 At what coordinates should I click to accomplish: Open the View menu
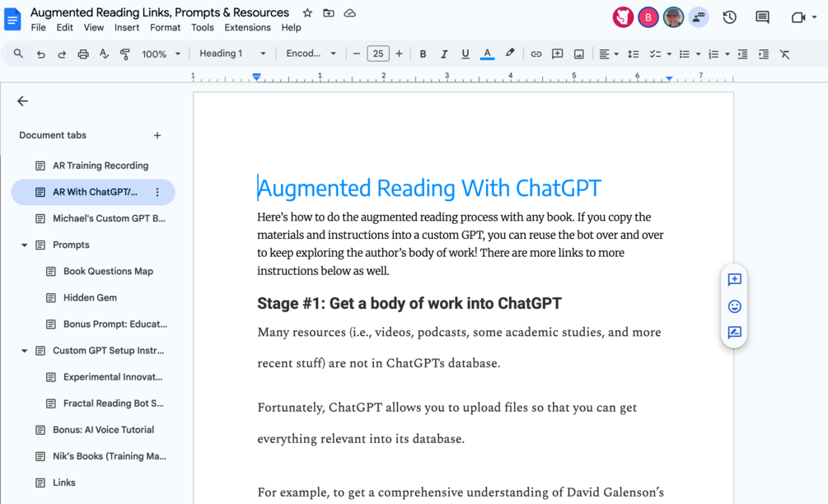[93, 27]
